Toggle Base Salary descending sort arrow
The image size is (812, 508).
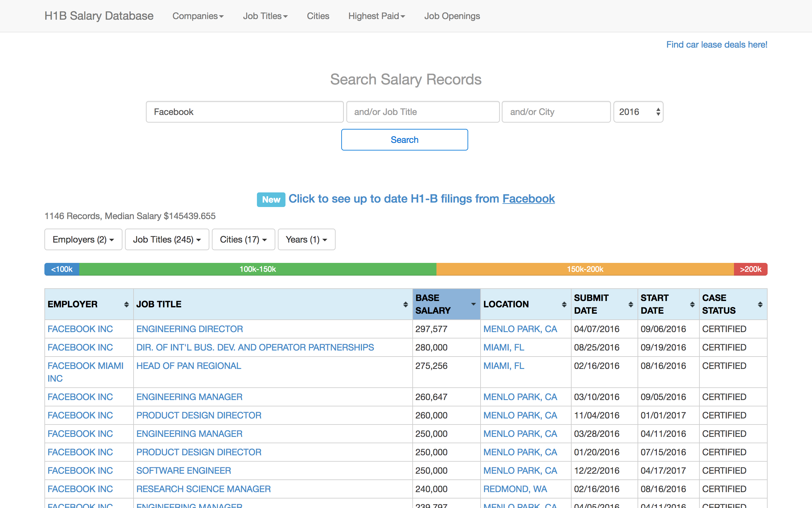[473, 304]
